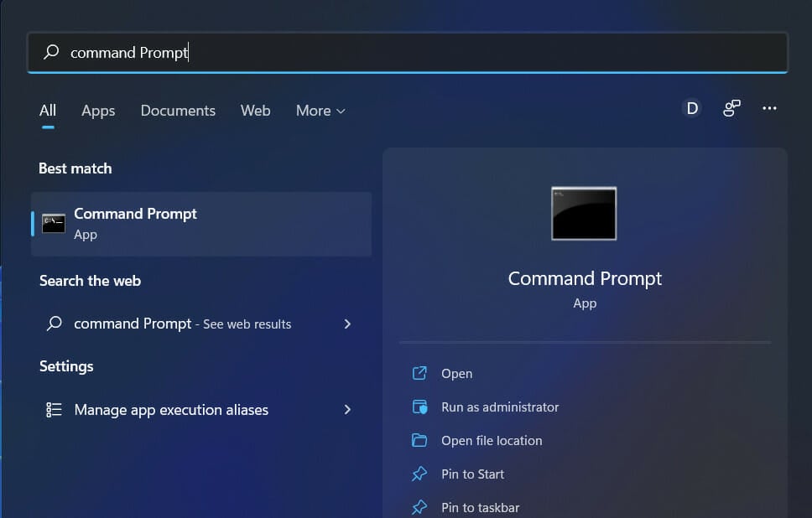Click the Run as administrator shield icon
Image resolution: width=812 pixels, height=518 pixels.
pyautogui.click(x=419, y=407)
